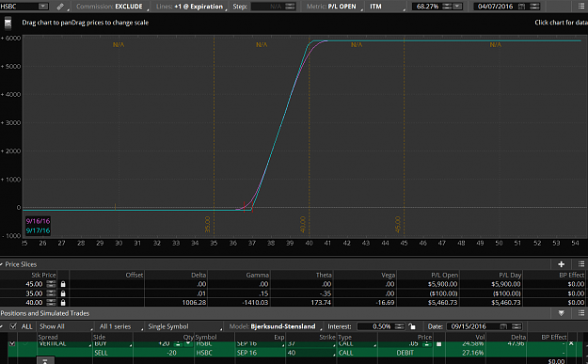This screenshot has width=588, height=364.
Task: Click stepper beside the 09/15/2016 date
Action: click(x=516, y=326)
